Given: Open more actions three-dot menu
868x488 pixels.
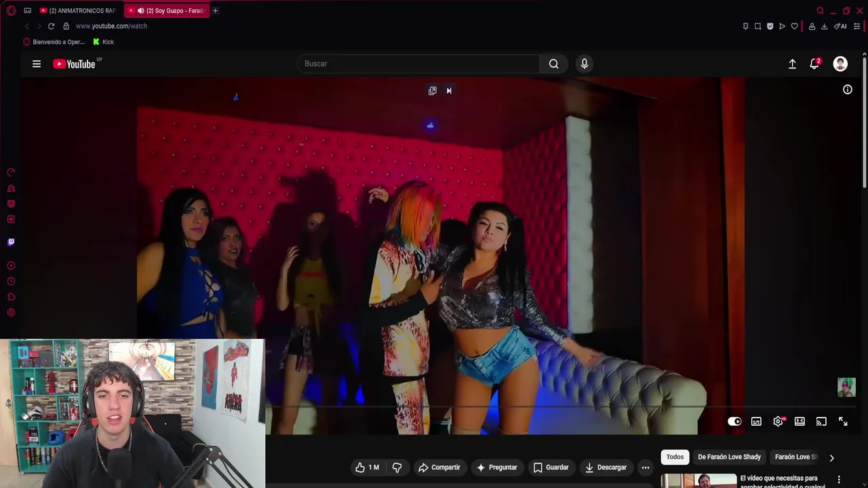Looking at the screenshot, I should tap(646, 468).
